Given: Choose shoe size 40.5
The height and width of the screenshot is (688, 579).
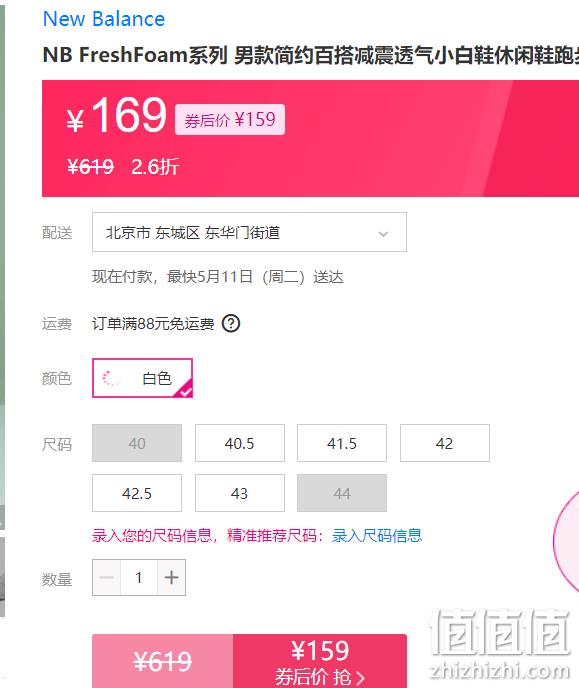Looking at the screenshot, I should click(x=240, y=443).
